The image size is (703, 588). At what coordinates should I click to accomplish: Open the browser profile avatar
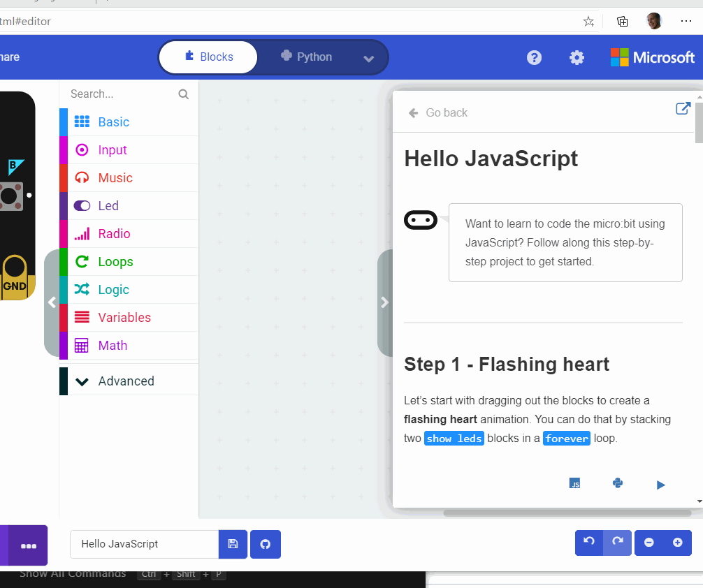(x=654, y=21)
